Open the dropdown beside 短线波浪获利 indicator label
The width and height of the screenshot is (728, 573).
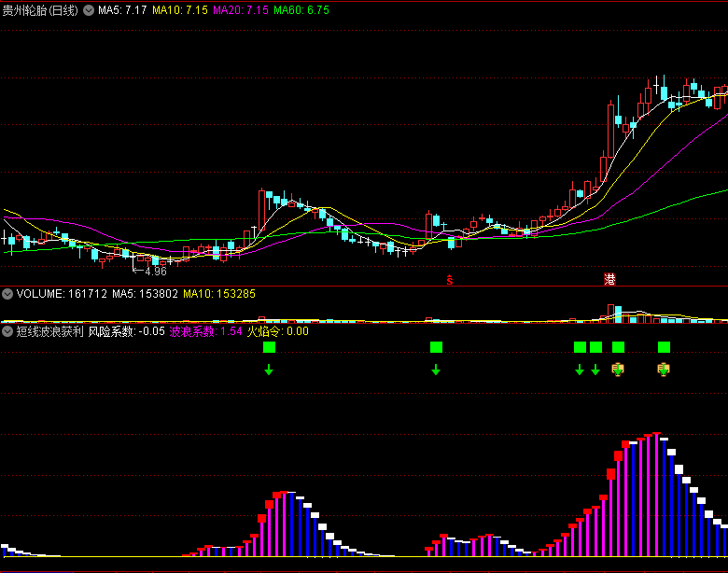point(7,331)
